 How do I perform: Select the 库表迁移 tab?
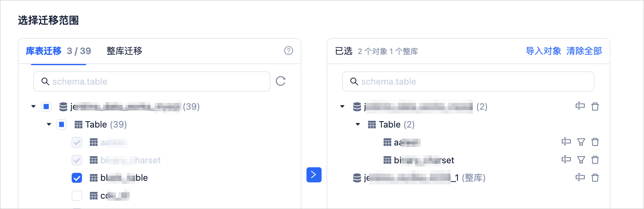[44, 51]
